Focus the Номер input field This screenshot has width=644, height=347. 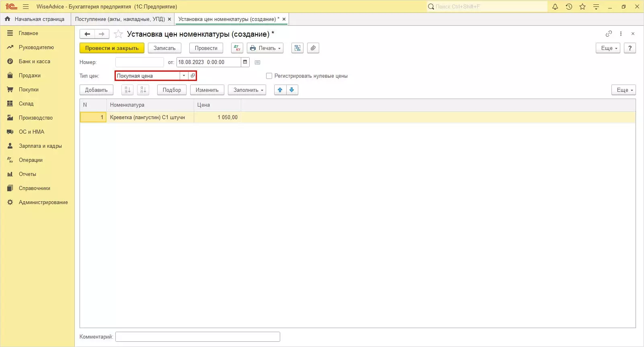(x=139, y=62)
